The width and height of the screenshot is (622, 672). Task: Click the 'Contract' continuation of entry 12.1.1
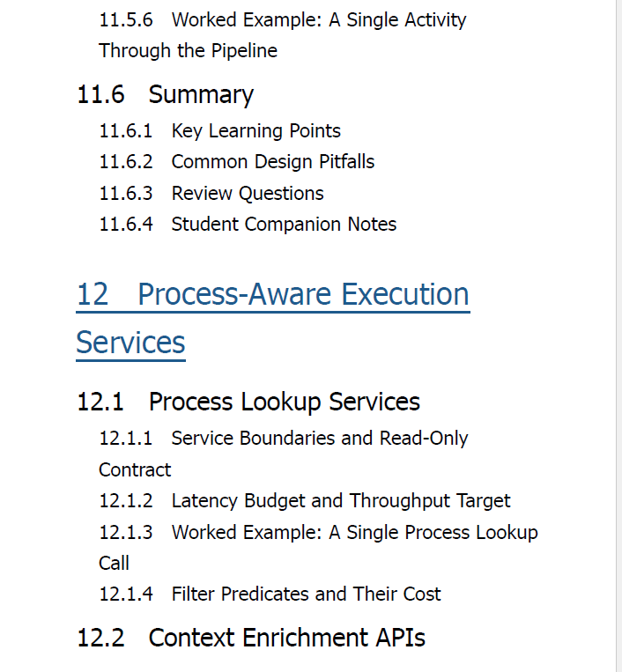point(135,470)
